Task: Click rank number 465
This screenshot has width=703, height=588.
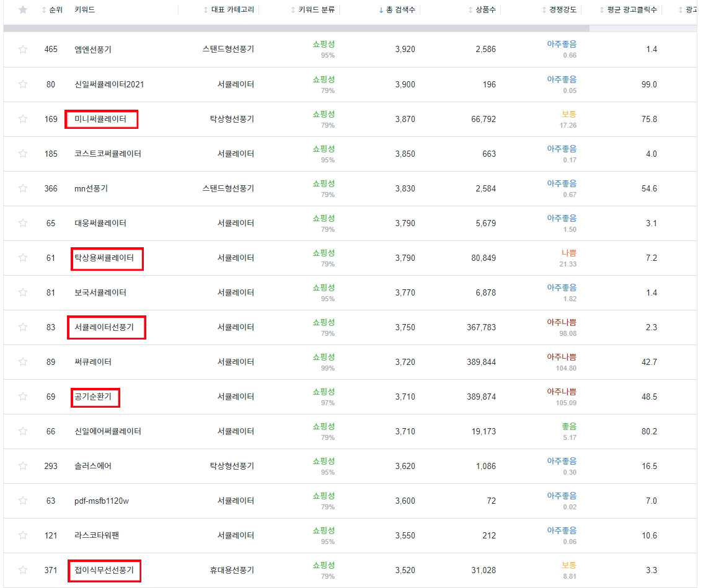Action: [x=51, y=50]
